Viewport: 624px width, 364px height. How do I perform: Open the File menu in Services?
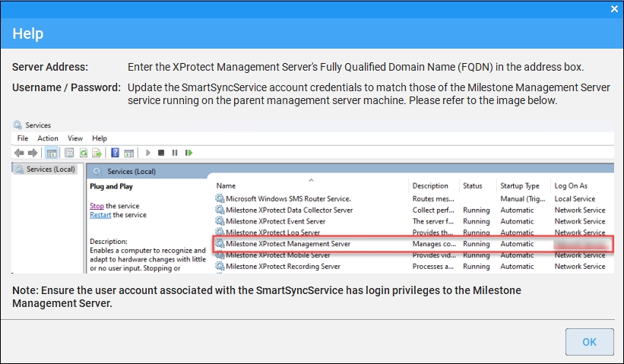(23, 138)
